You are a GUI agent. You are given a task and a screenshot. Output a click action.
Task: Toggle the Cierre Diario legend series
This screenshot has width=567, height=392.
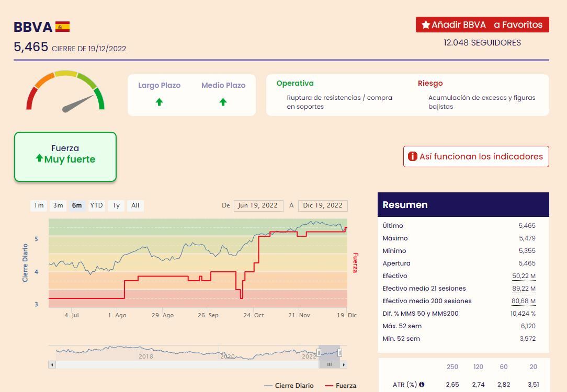coord(289,386)
